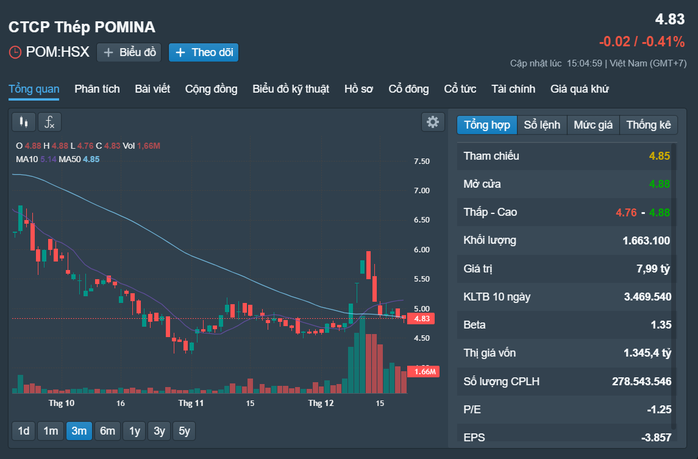Click the red clock icon beside POM:HSX
This screenshot has width=698, height=459.
pos(15,53)
